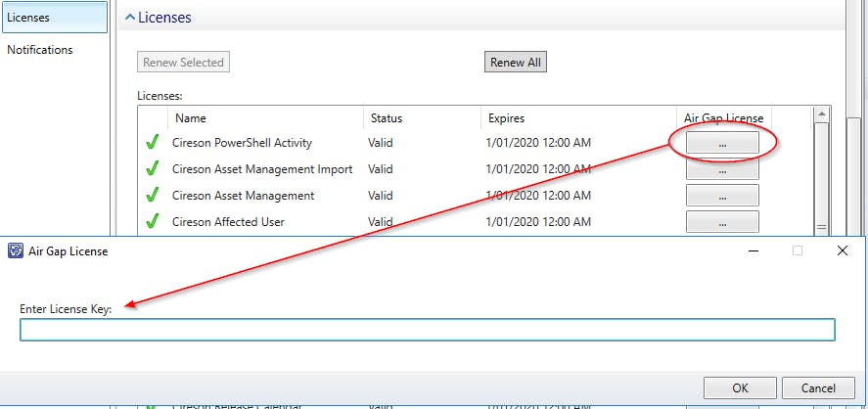The width and height of the screenshot is (868, 409).
Task: Focus the Enter License Key text field
Action: (427, 330)
